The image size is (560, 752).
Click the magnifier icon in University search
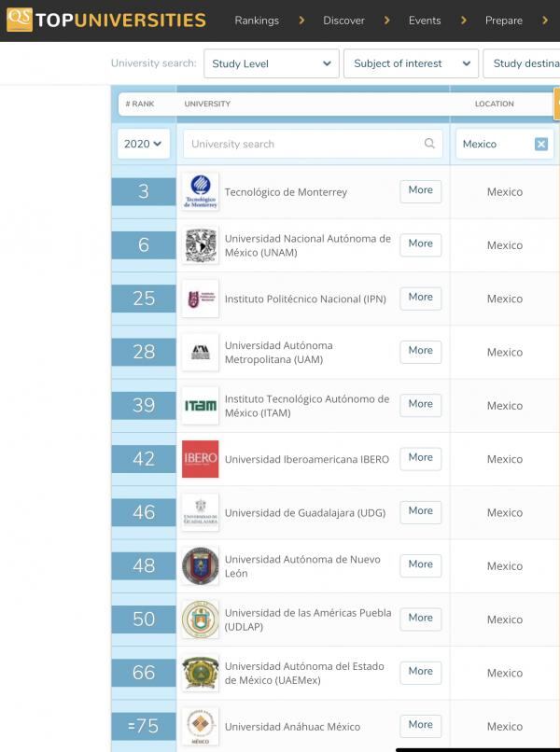[429, 144]
